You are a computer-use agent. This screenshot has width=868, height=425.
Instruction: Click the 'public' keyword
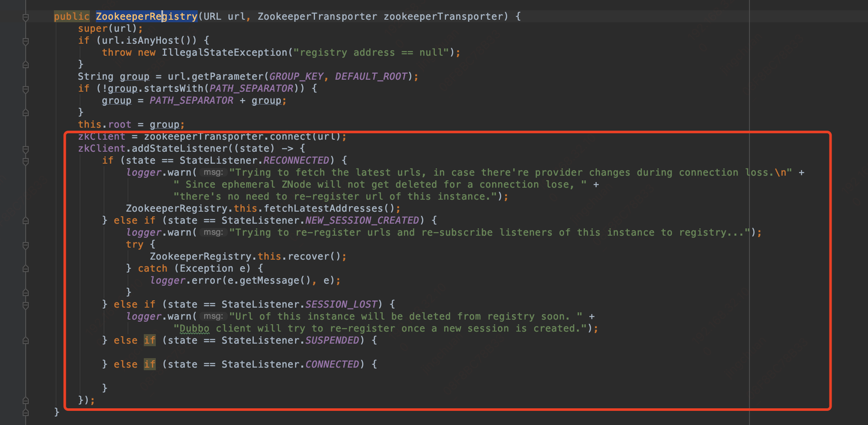71,16
